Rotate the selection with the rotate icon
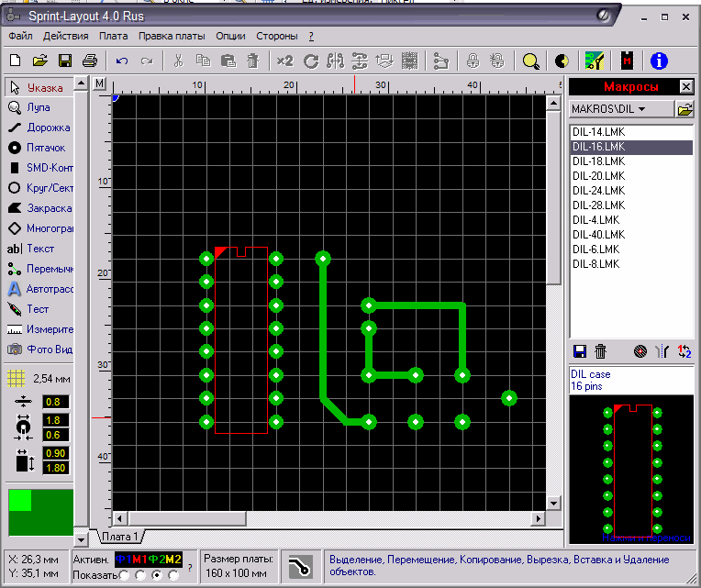The width and height of the screenshot is (701, 588). tap(311, 61)
